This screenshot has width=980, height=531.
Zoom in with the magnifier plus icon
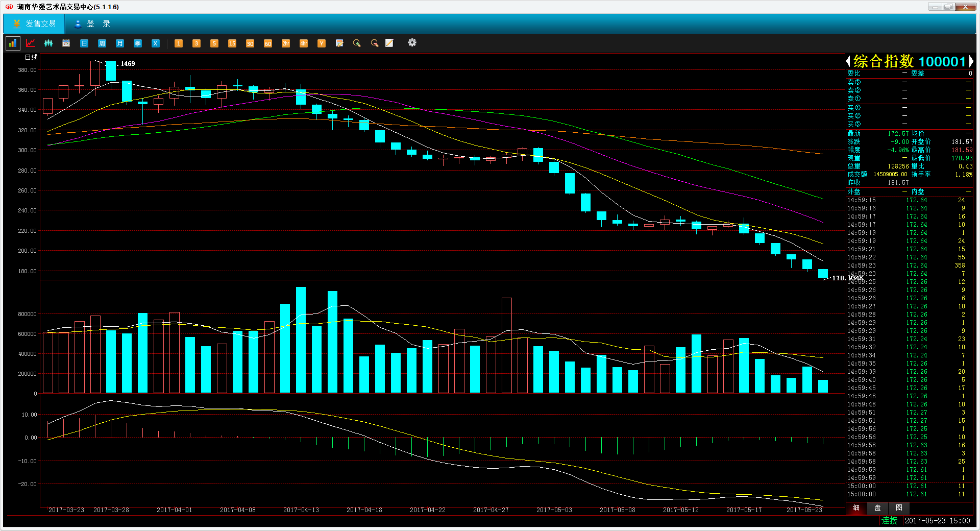click(x=357, y=43)
